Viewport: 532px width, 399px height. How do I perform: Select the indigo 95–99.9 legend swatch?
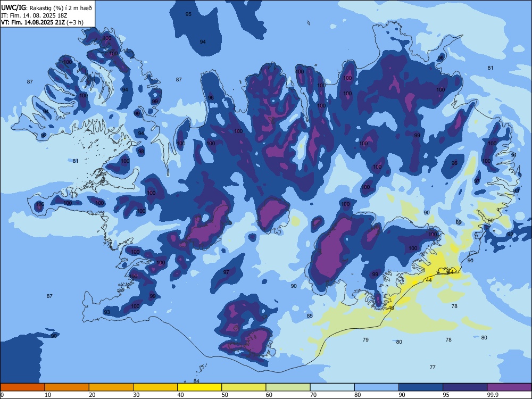pyautogui.click(x=465, y=387)
